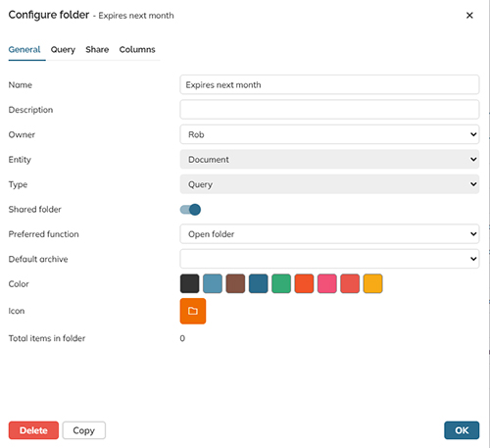The image size is (490, 448).
Task: Open the Share tab
Action: 97,50
